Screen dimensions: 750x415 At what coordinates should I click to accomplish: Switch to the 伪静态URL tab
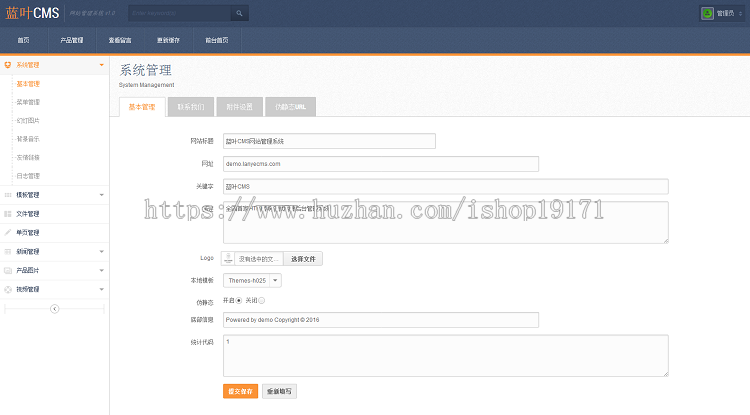coord(290,107)
